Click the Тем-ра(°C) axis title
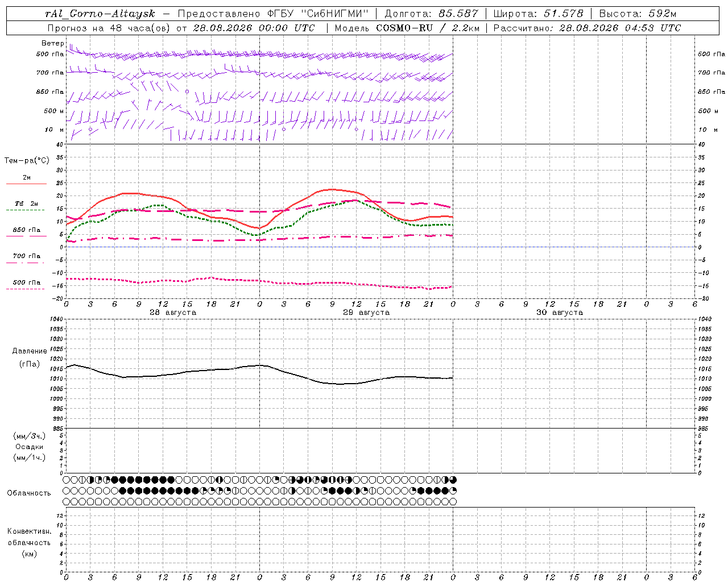728x582 pixels. tap(27, 160)
